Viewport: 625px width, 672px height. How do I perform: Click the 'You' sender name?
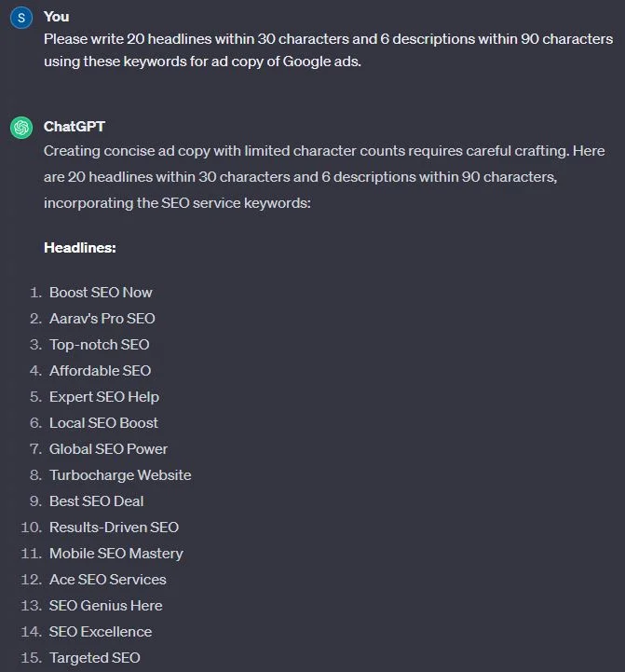point(57,17)
